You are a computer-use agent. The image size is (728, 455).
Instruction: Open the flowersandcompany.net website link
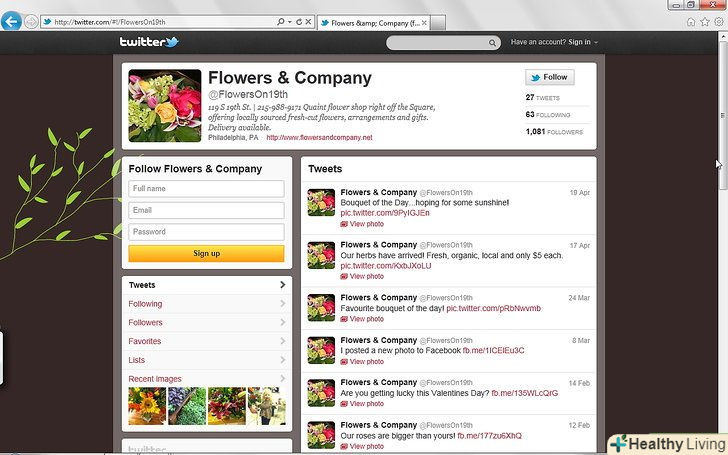[319, 137]
